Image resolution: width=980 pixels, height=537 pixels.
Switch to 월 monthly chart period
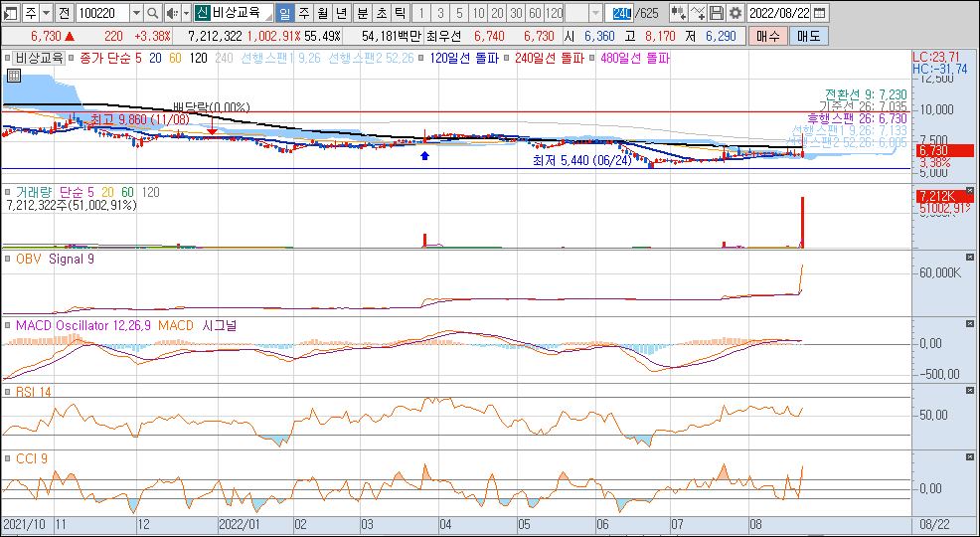tap(322, 13)
